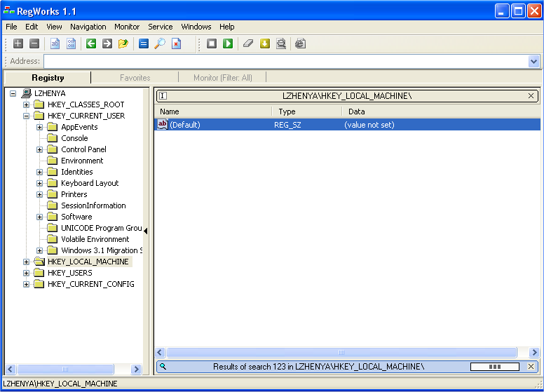Click the minus toolbar icon
544x392 pixels.
34,43
